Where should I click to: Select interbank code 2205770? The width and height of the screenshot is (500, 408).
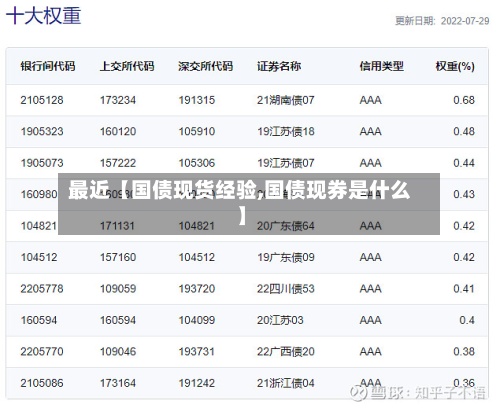pyautogui.click(x=42, y=352)
